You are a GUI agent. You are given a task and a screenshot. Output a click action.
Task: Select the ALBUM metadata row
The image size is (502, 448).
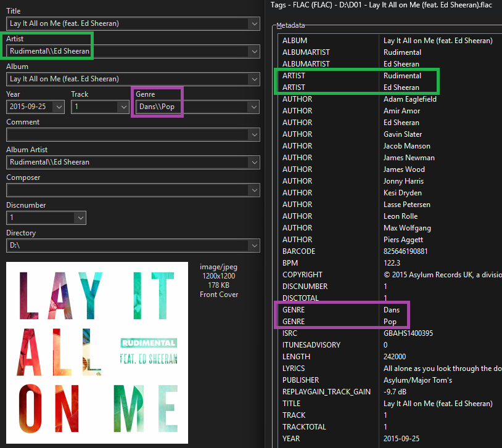coord(390,41)
